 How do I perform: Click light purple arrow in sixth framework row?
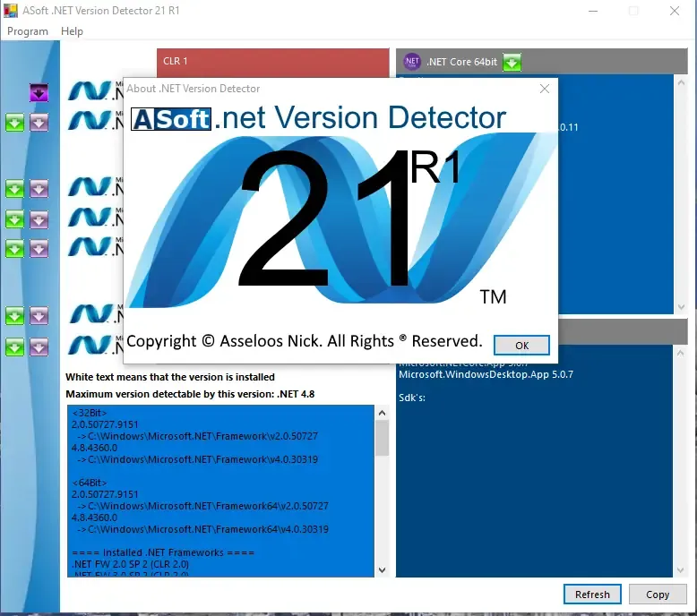click(39, 316)
